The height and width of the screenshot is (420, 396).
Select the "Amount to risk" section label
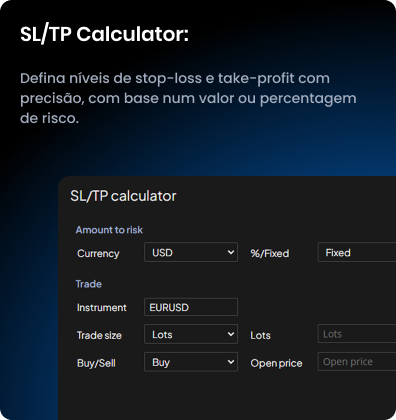(109, 230)
